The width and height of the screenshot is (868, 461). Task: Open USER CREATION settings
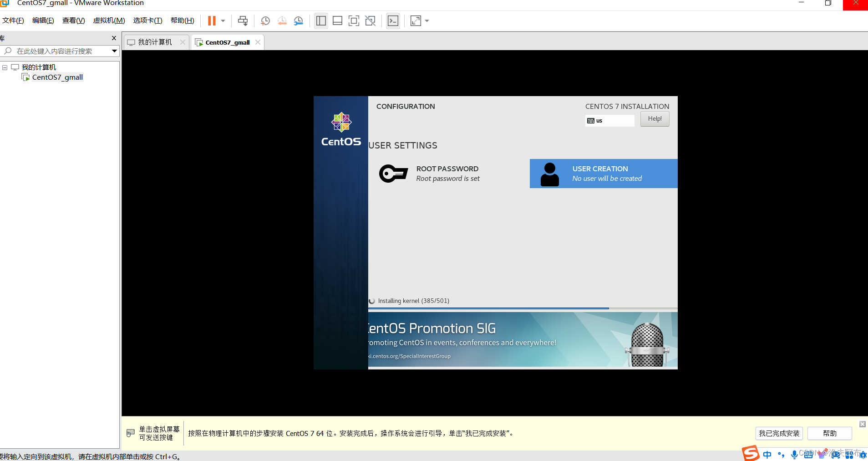604,174
